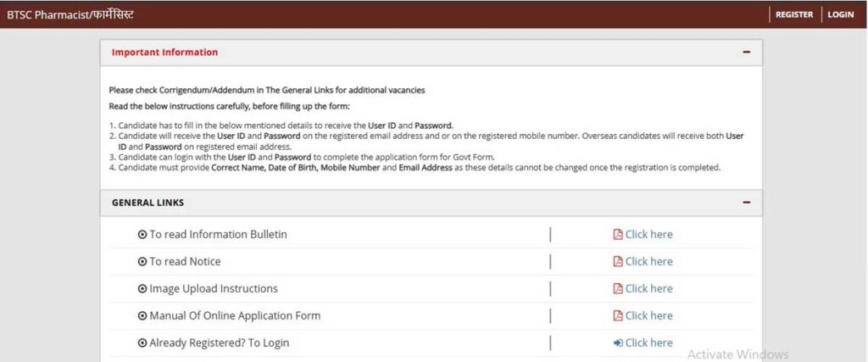Click the bullet icon before Image Upload Instructions
The height and width of the screenshot is (362, 868).
(142, 289)
